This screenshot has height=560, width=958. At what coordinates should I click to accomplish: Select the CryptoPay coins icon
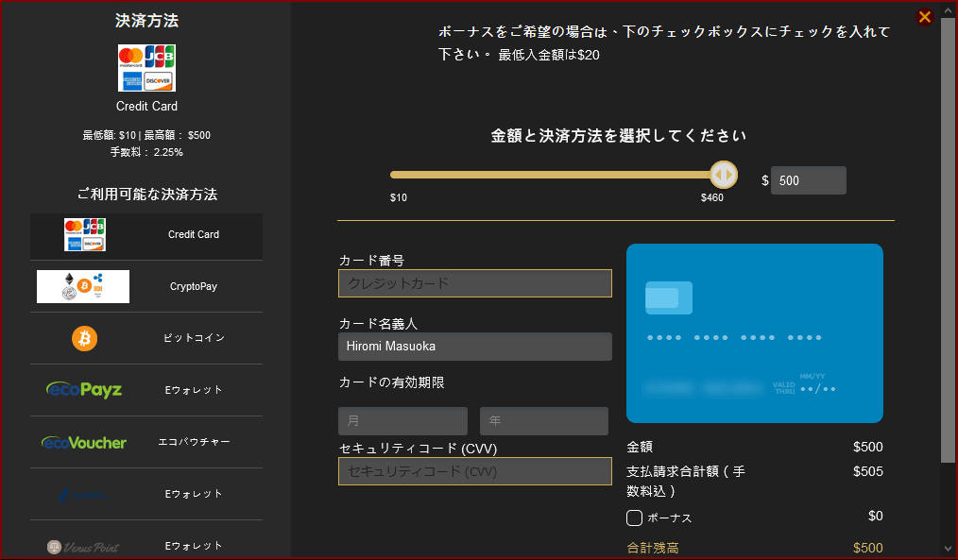pyautogui.click(x=83, y=286)
